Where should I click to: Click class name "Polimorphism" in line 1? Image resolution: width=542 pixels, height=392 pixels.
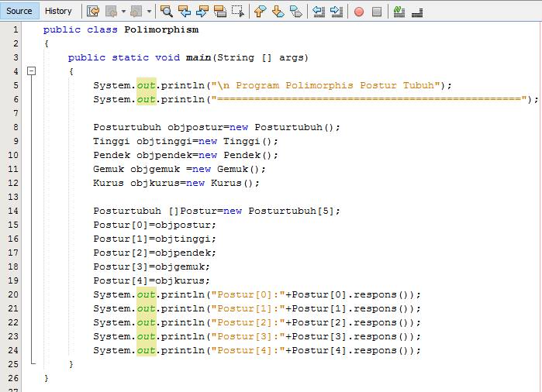161,29
